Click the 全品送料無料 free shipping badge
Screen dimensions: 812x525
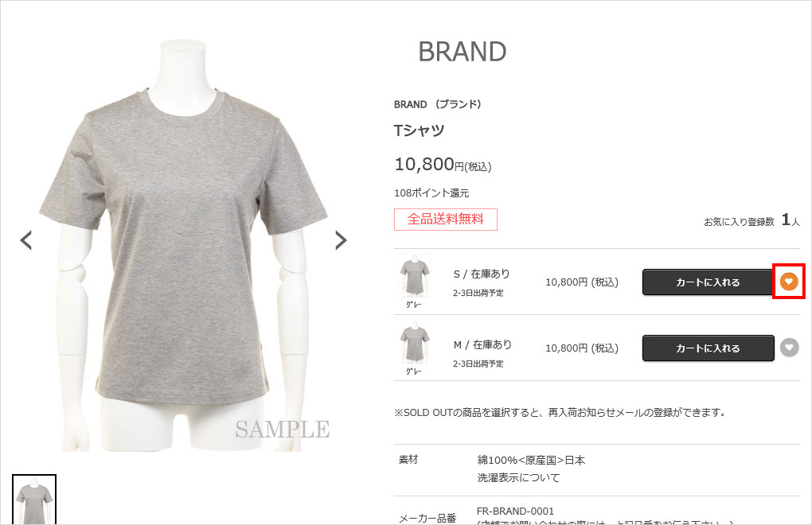pyautogui.click(x=445, y=220)
